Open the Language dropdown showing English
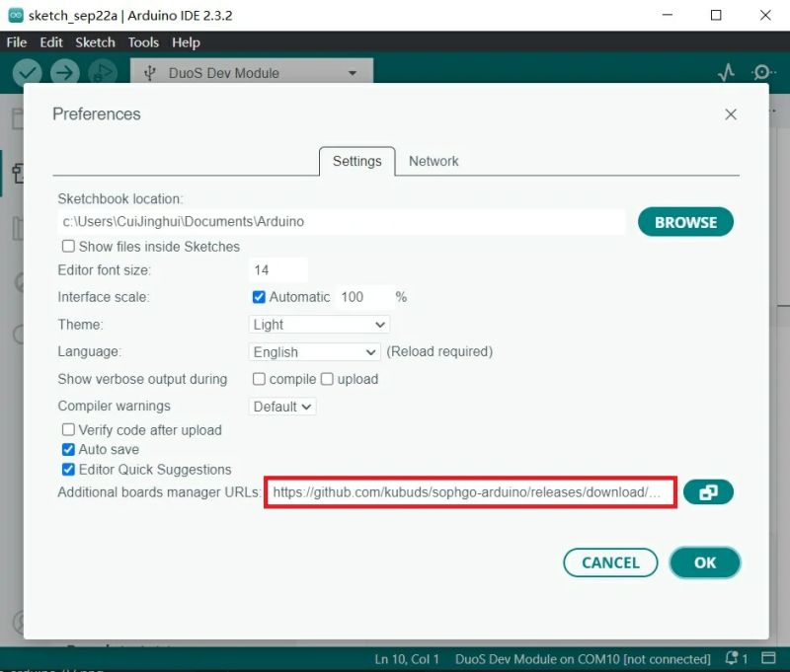 point(314,352)
